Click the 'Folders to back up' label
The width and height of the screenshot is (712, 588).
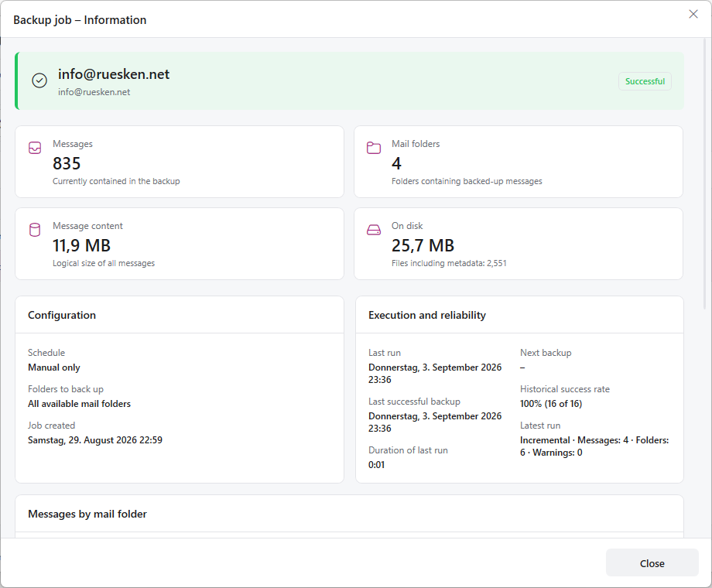65,389
